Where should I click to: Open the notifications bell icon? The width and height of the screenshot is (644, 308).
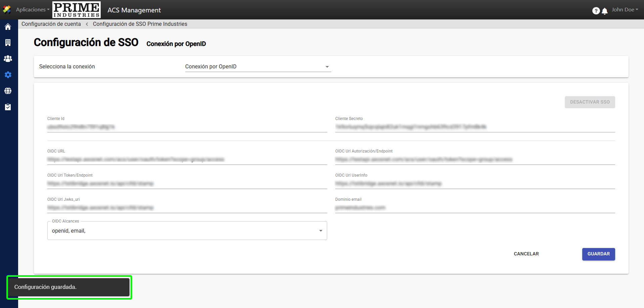pyautogui.click(x=605, y=11)
